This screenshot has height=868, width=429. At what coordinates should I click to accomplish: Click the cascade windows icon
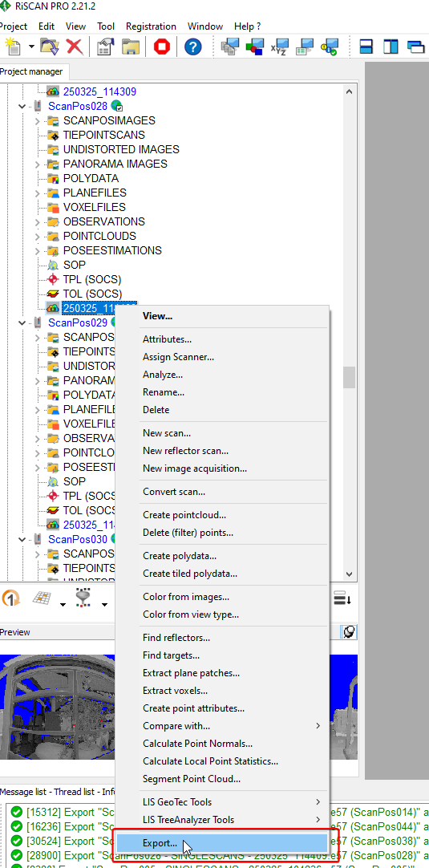415,47
